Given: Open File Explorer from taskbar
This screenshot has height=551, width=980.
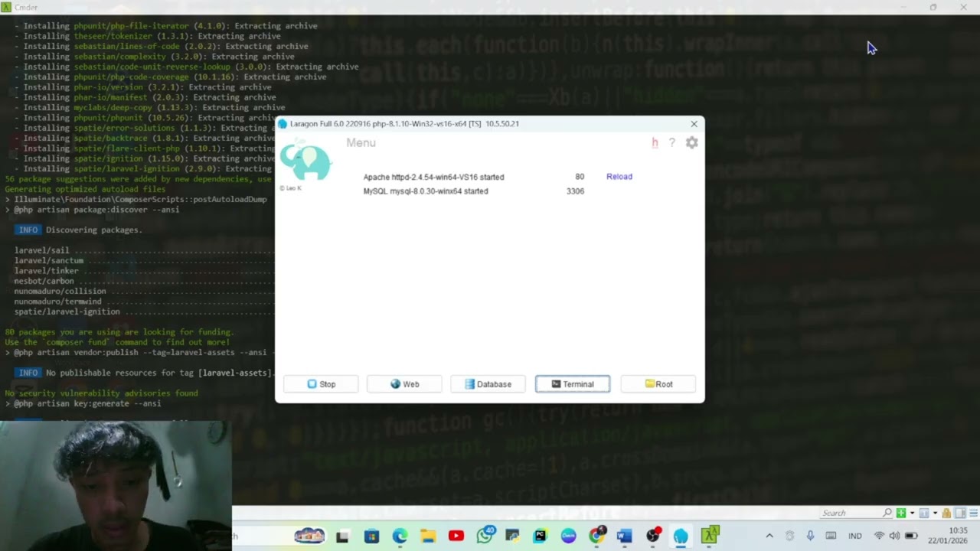Looking at the screenshot, I should (428, 536).
